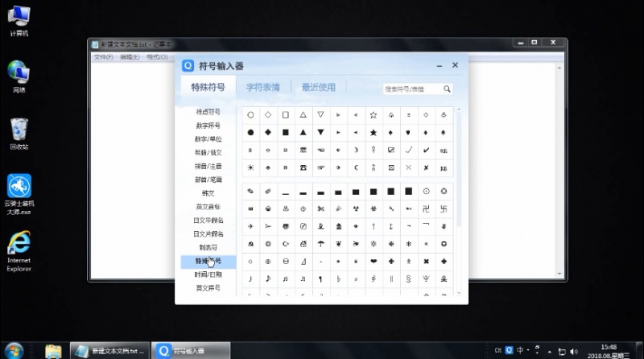
Task: Open the 编辑(E) menu in Notepad
Action: click(x=130, y=57)
